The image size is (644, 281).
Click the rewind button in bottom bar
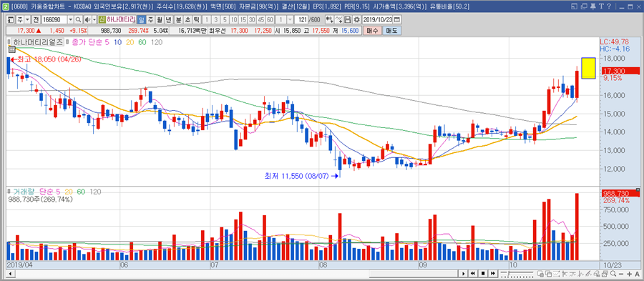tap(473, 274)
